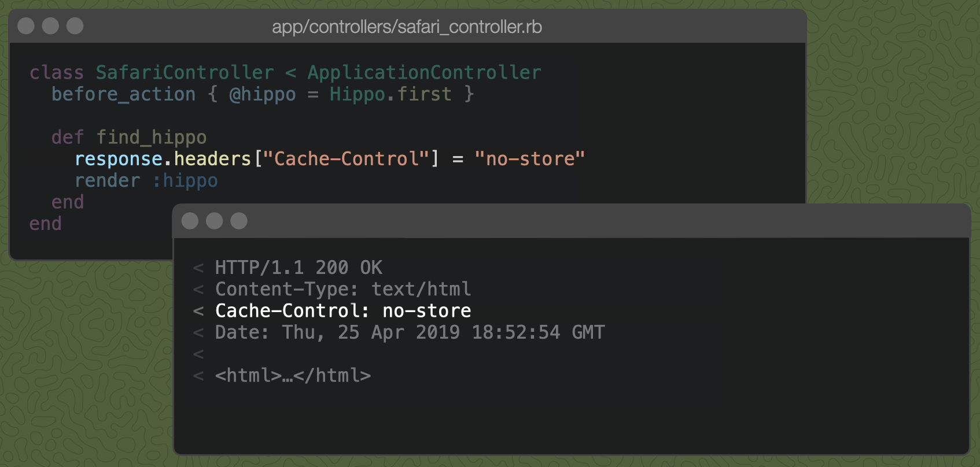Click the green traffic light on terminal window
This screenshot has width=980, height=467.
238,221
